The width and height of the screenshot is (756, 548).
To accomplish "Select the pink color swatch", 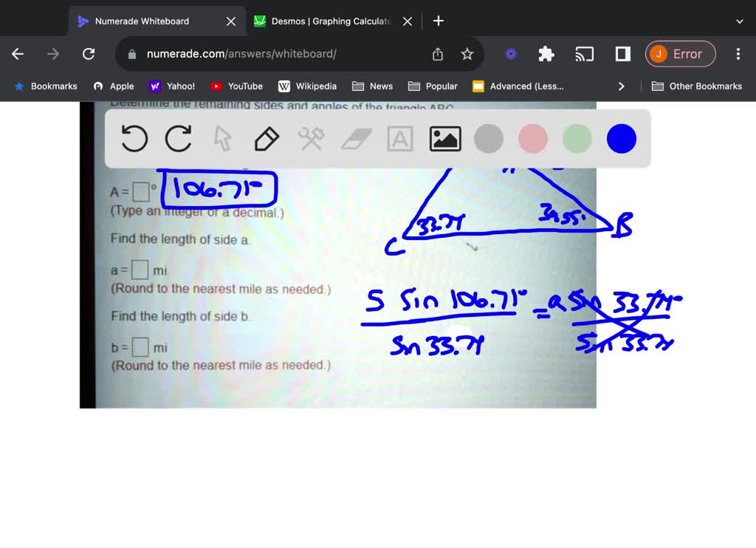I will [532, 138].
